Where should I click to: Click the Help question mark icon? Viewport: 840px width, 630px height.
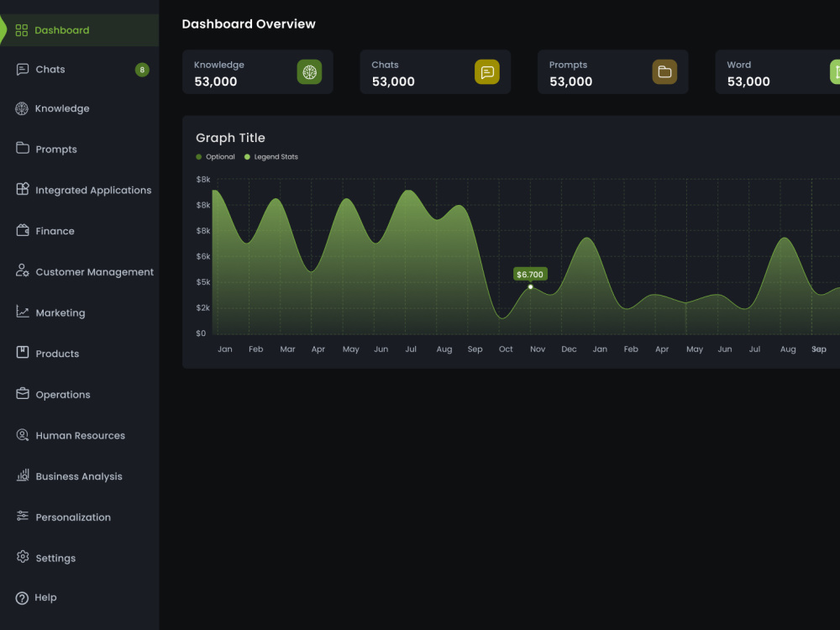[x=22, y=598]
